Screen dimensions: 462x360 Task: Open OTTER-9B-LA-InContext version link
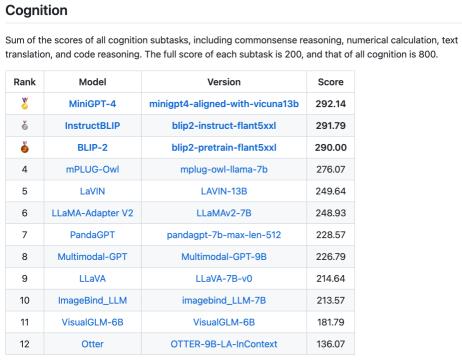click(224, 344)
